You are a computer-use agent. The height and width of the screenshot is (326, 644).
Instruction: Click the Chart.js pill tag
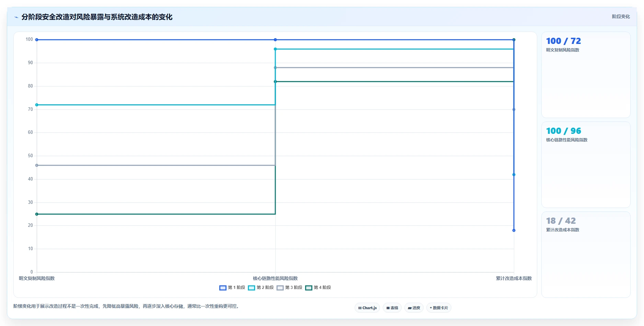point(367,308)
